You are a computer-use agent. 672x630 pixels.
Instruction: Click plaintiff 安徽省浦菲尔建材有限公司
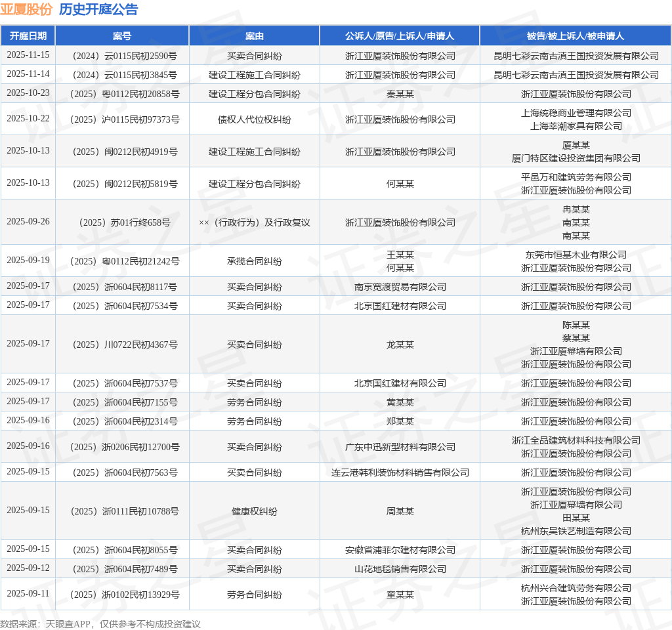[x=400, y=550]
